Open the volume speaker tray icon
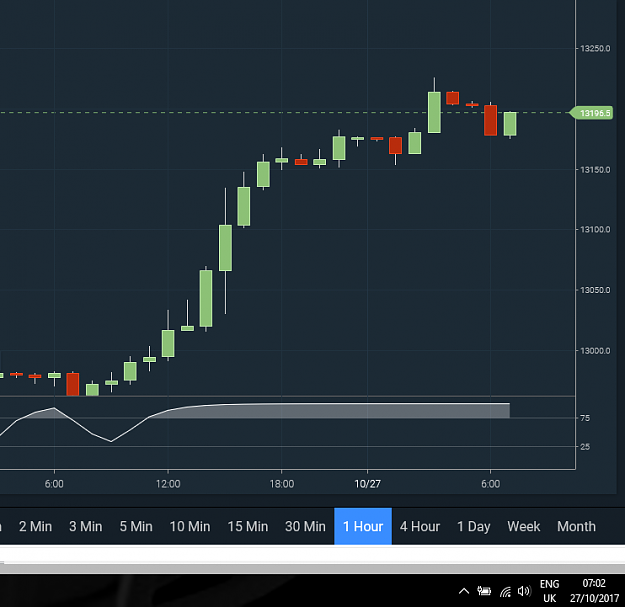 tap(524, 591)
